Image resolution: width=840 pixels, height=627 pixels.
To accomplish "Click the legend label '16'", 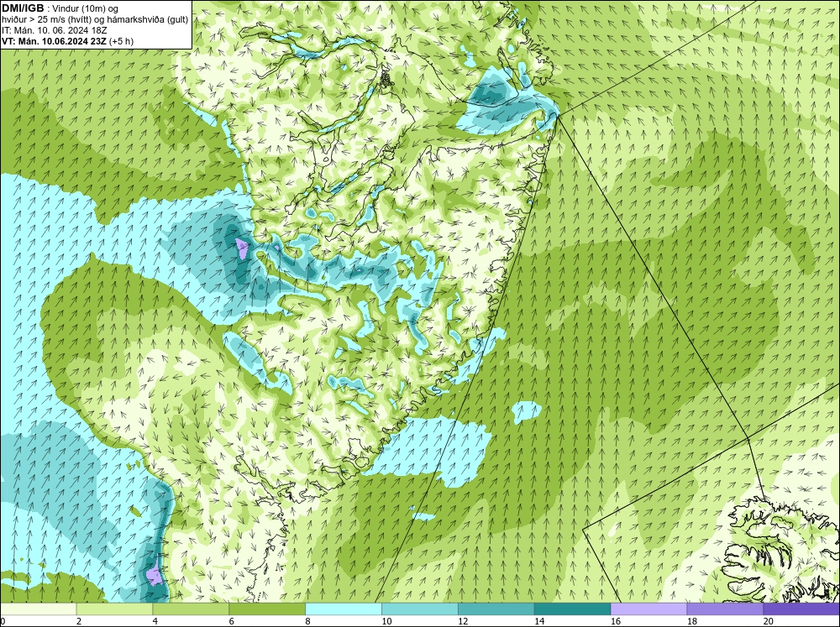I will pyautogui.click(x=616, y=621).
